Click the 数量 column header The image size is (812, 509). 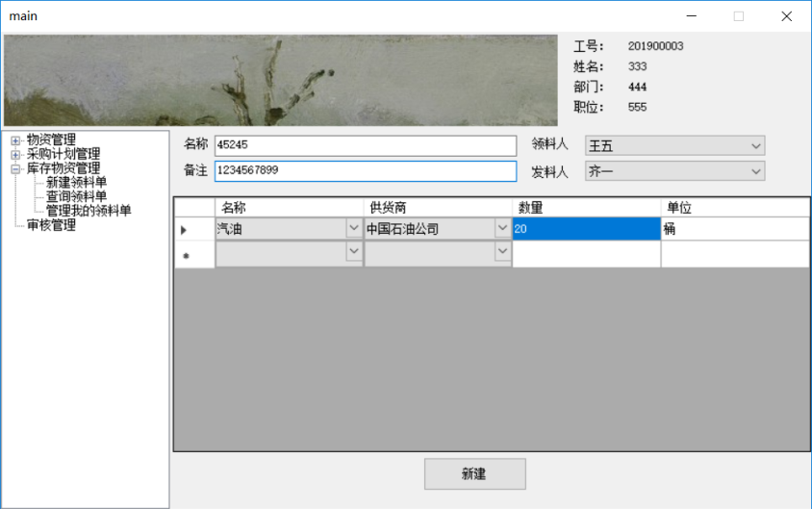586,207
